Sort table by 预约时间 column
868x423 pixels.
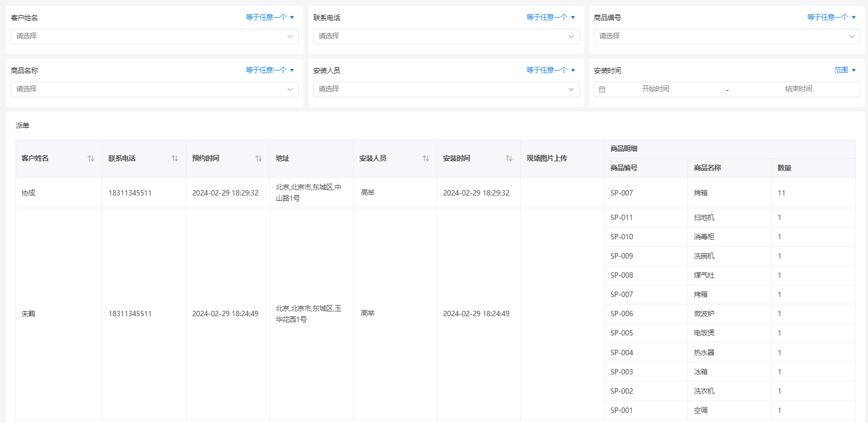[x=259, y=159]
